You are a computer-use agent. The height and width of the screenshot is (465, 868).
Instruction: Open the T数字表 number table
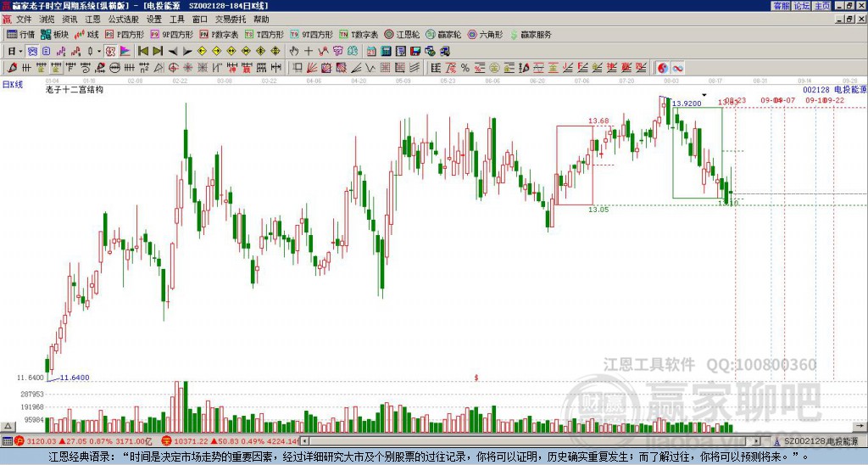[359, 34]
